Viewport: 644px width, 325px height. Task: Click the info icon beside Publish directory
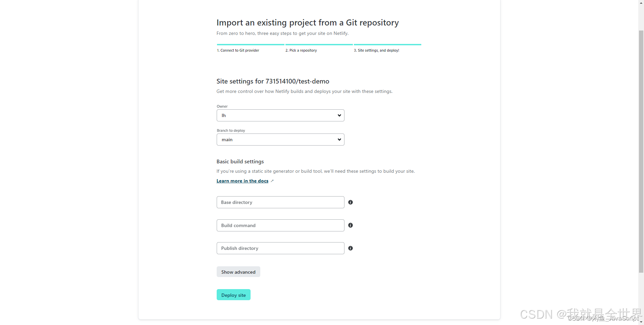[351, 248]
